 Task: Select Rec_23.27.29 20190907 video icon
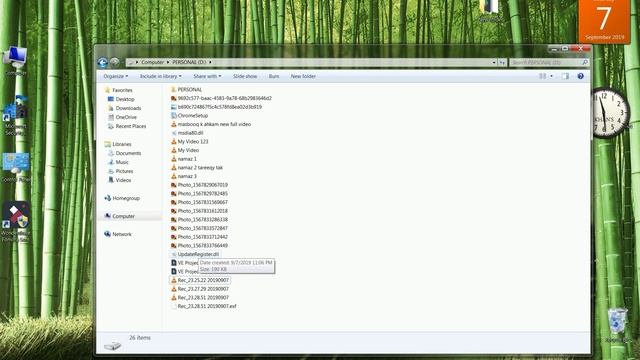pos(173,289)
